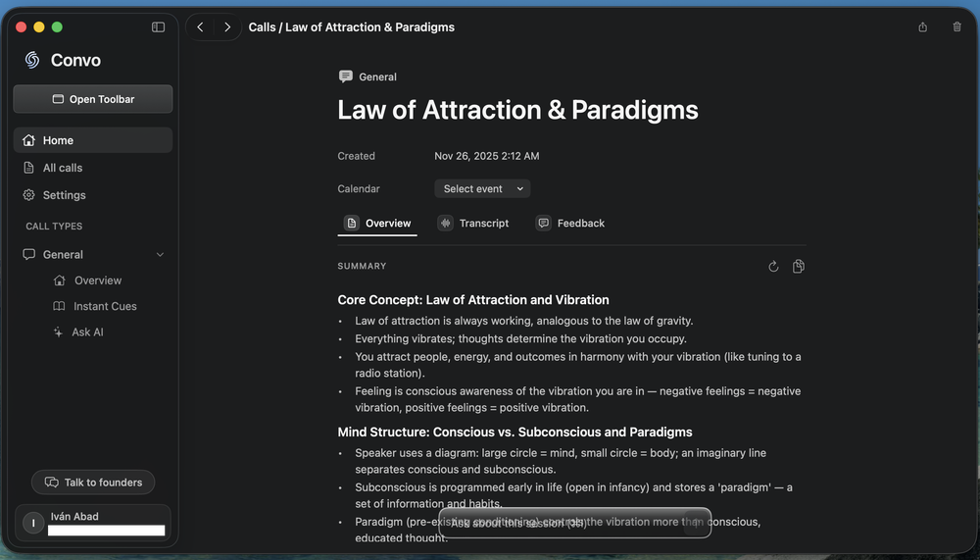Screen dimensions: 980x560
Task: Switch to the Feedback tab
Action: tap(570, 224)
